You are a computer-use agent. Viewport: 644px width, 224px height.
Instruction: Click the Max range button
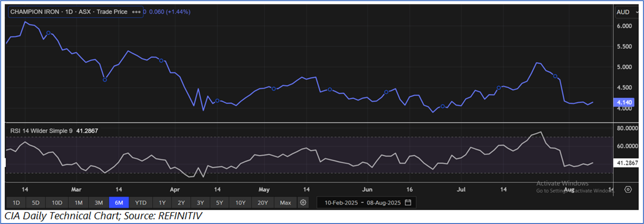pyautogui.click(x=285, y=203)
